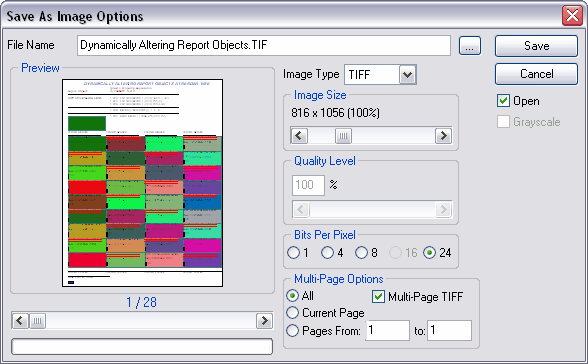Go to next preview page with right arrow
Viewport: 588px width, 364px height.
(264, 321)
